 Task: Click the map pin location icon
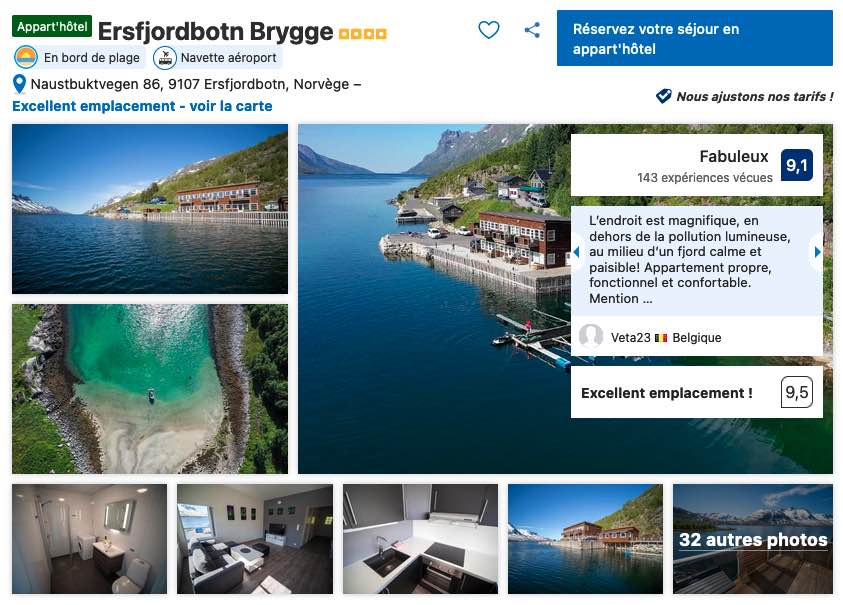tap(19, 84)
